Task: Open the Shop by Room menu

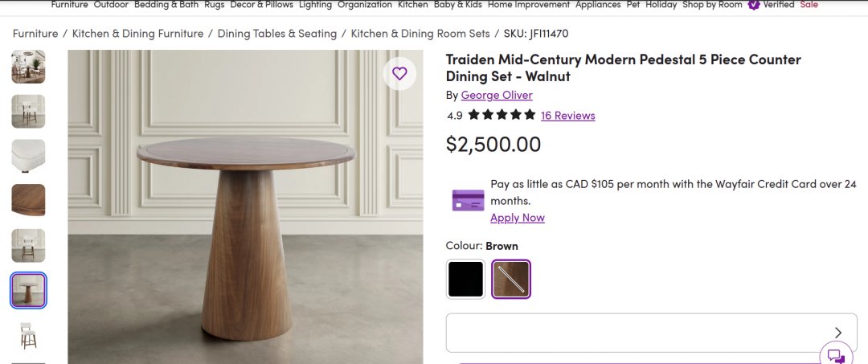Action: click(x=712, y=5)
